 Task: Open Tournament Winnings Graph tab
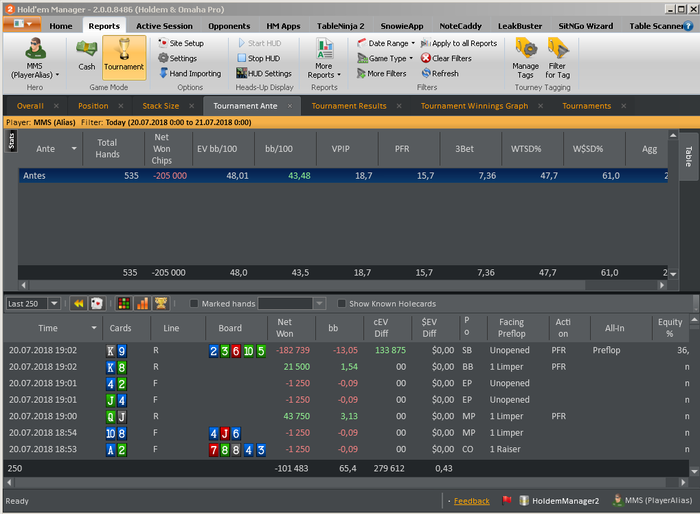pyautogui.click(x=474, y=106)
